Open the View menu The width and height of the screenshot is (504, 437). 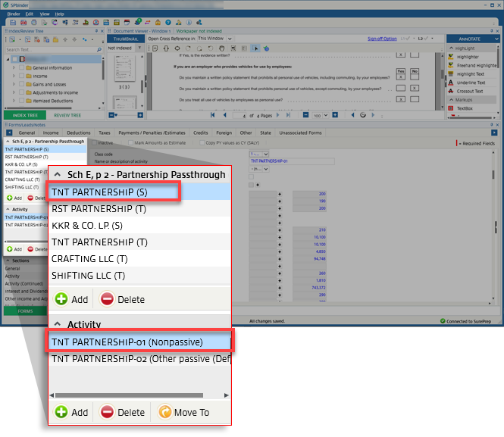[x=45, y=14]
